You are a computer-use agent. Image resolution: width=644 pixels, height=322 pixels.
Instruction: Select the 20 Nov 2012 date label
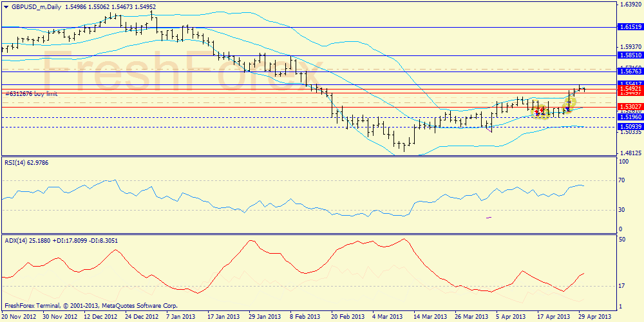pos(18,317)
